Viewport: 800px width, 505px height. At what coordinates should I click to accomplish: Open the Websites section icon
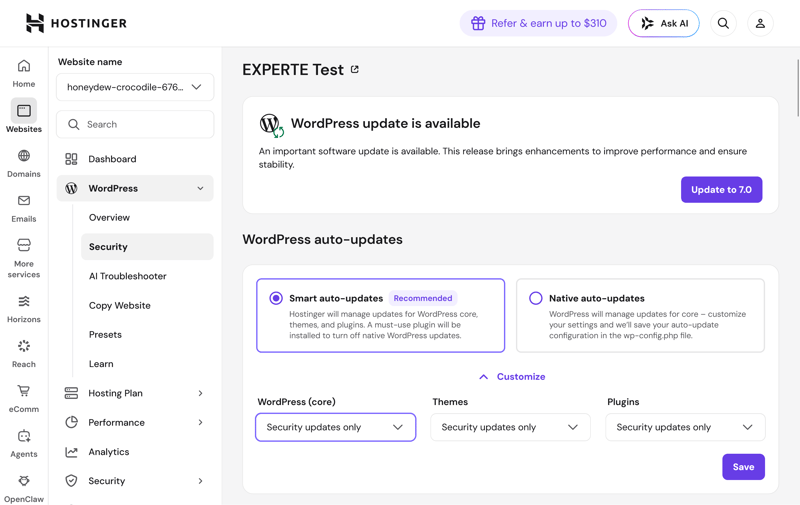(24, 110)
